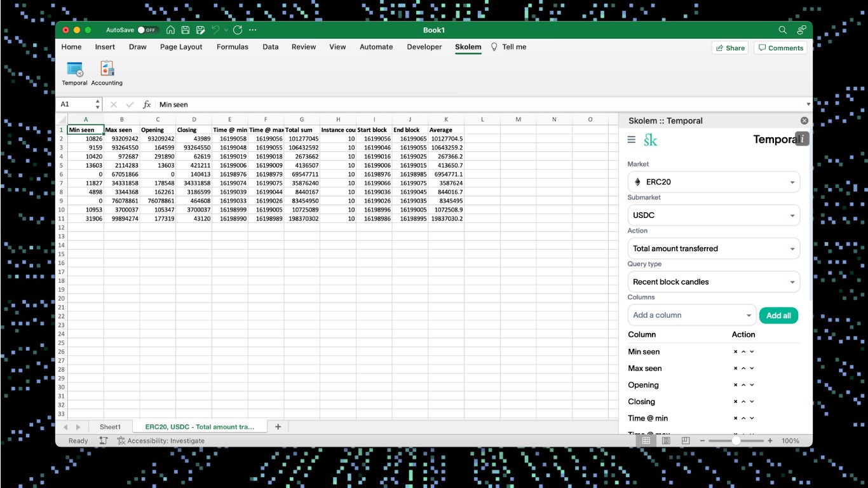Toggle the AutoSave switch
Screen dimensions: 868x488
tap(148, 30)
